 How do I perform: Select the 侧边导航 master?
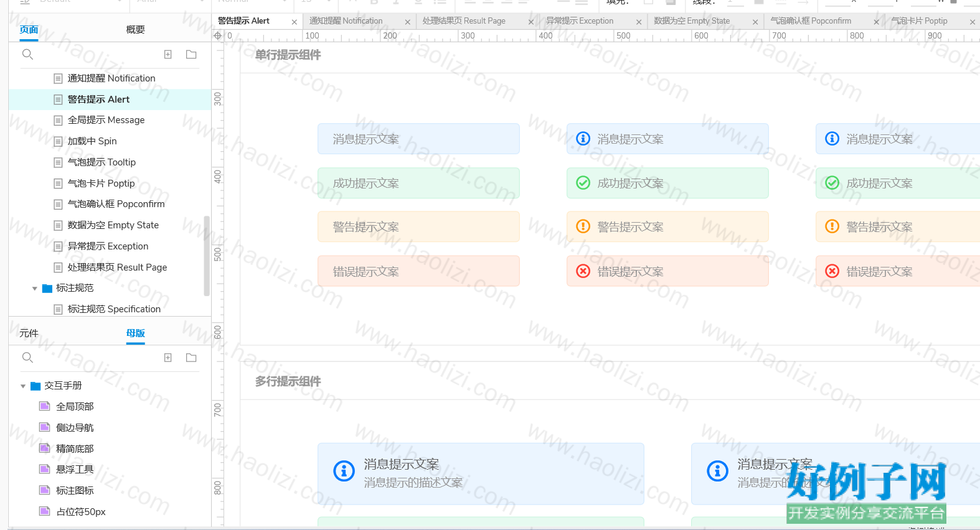pos(75,428)
